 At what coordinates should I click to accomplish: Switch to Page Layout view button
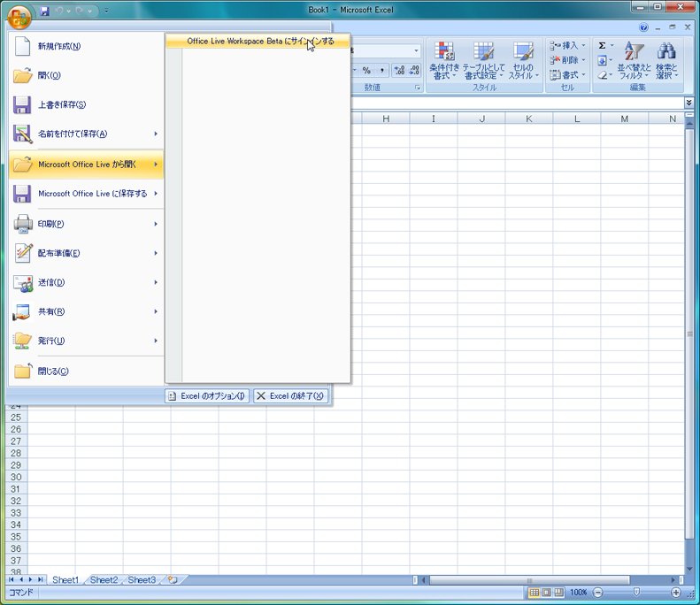click(546, 593)
